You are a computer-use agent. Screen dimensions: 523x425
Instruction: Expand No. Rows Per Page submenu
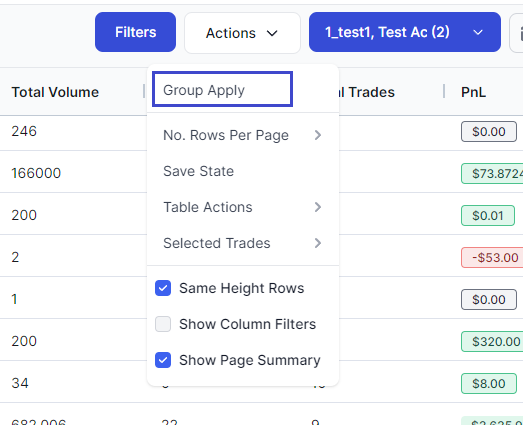click(243, 135)
